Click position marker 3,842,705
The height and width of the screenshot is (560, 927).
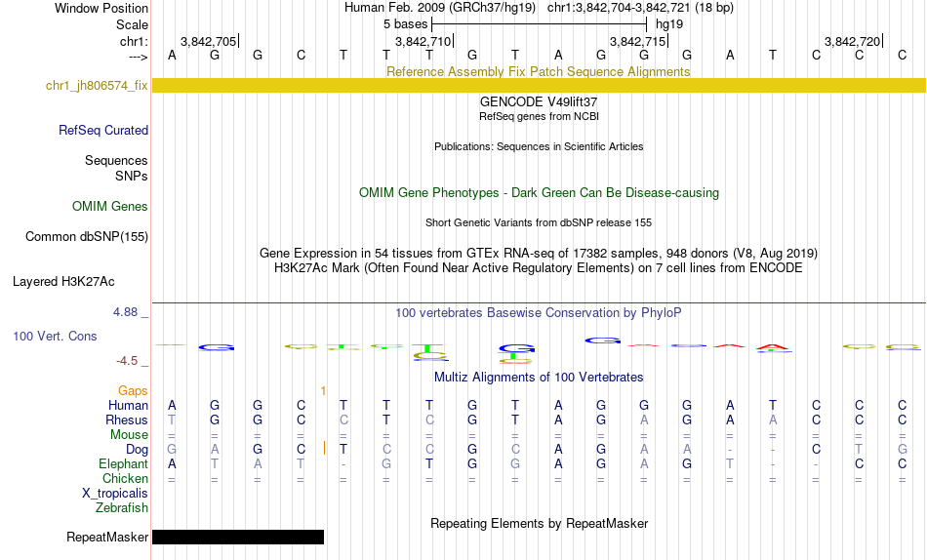(208, 41)
